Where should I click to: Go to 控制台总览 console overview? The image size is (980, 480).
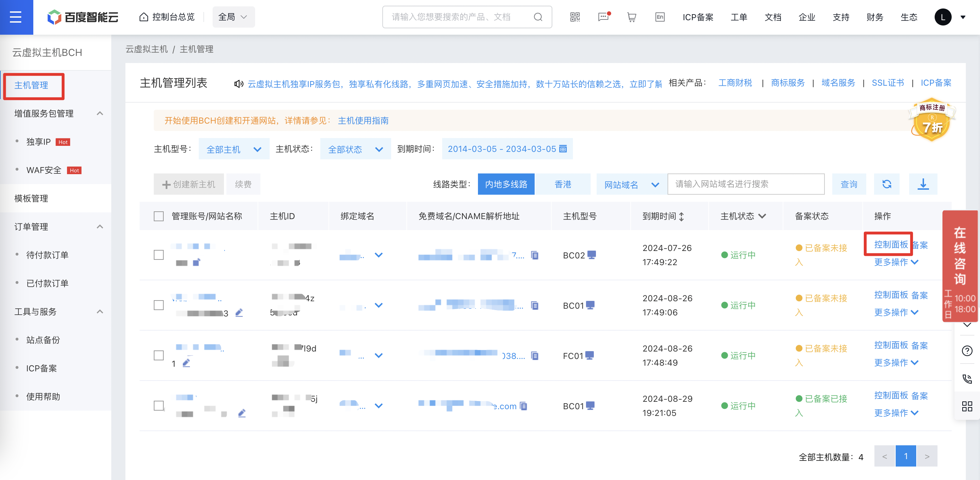click(x=167, y=17)
